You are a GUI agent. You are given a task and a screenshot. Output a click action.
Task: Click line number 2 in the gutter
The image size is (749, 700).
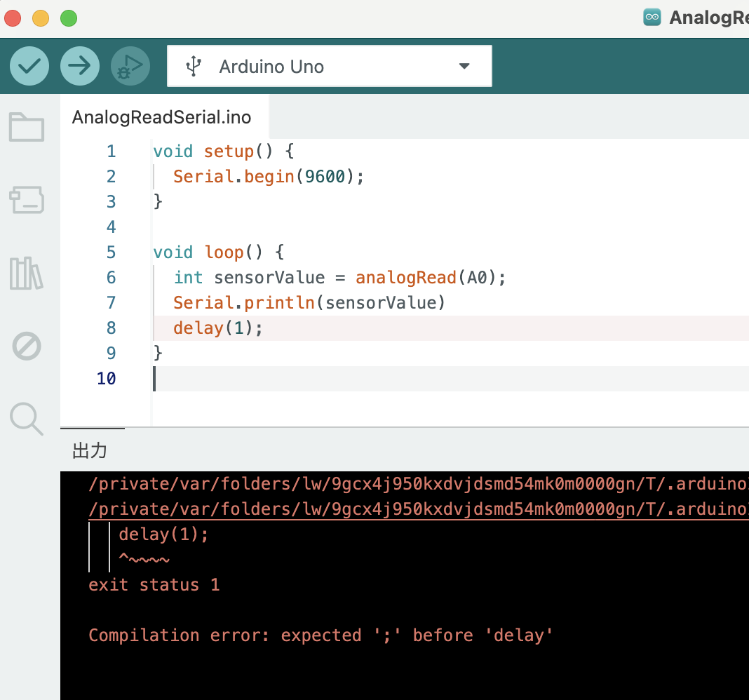click(111, 176)
